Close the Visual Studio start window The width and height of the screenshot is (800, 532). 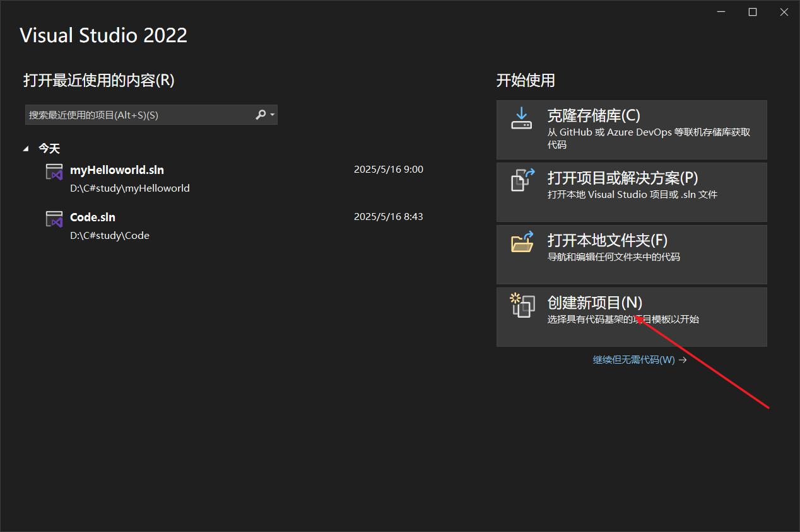click(x=784, y=12)
